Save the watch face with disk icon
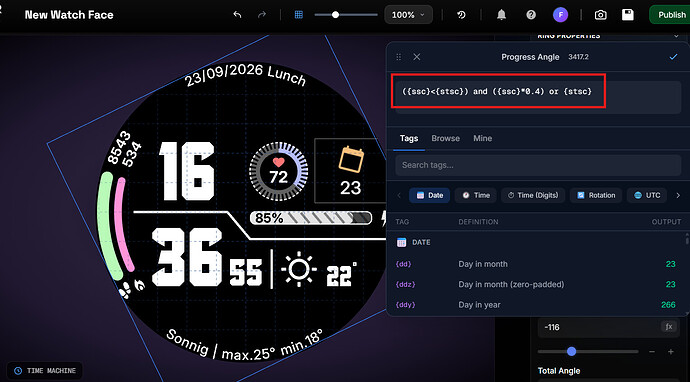Screen dimensions: 690x382 628,15
